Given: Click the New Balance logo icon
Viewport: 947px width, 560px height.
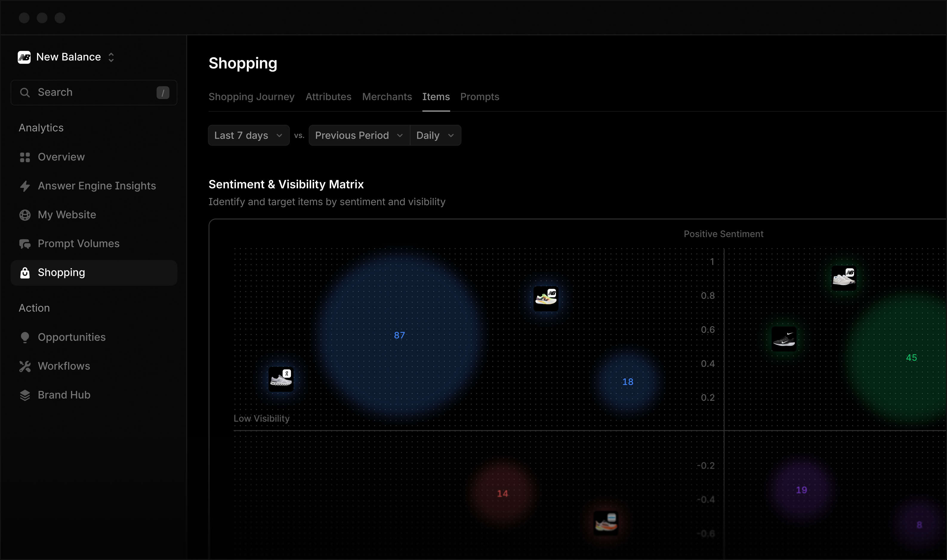Looking at the screenshot, I should pos(24,57).
